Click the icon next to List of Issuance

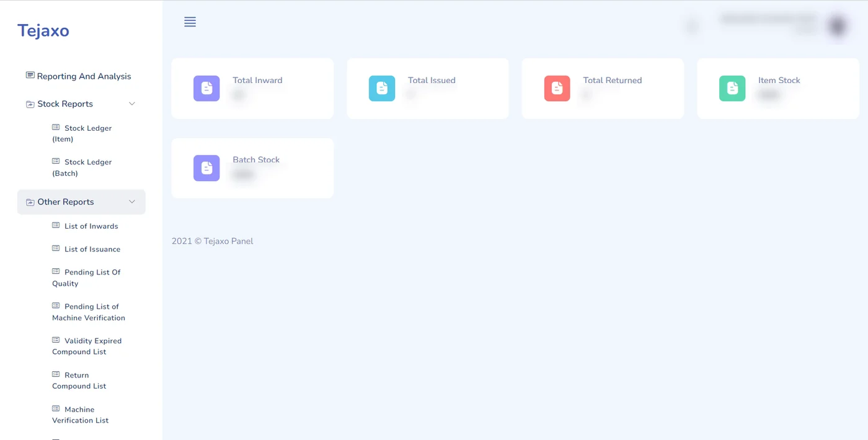click(x=56, y=249)
